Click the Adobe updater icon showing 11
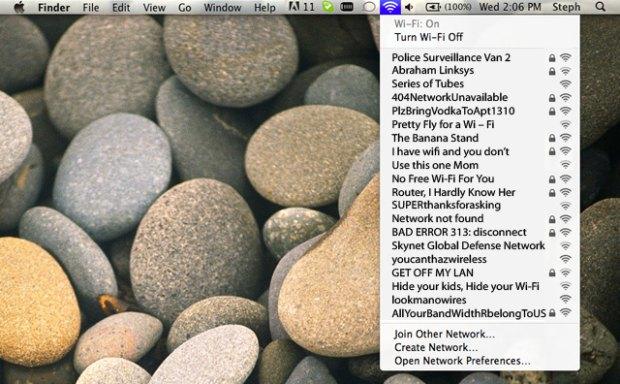 301,7
